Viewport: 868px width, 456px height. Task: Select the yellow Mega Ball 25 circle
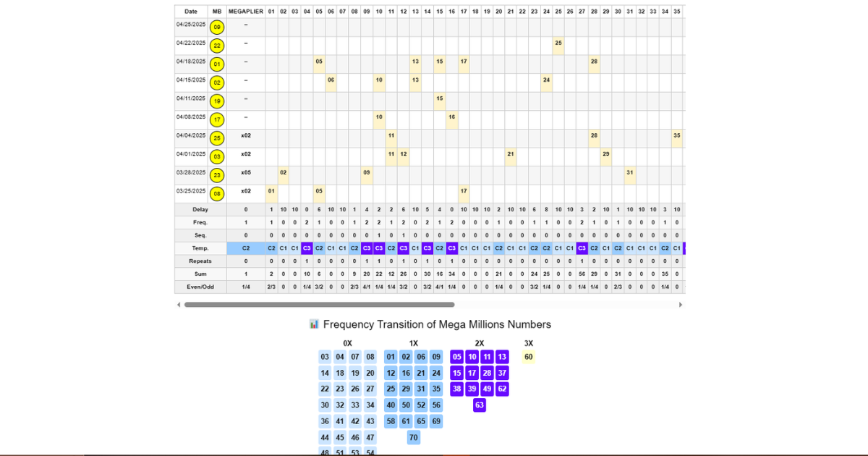tap(217, 138)
